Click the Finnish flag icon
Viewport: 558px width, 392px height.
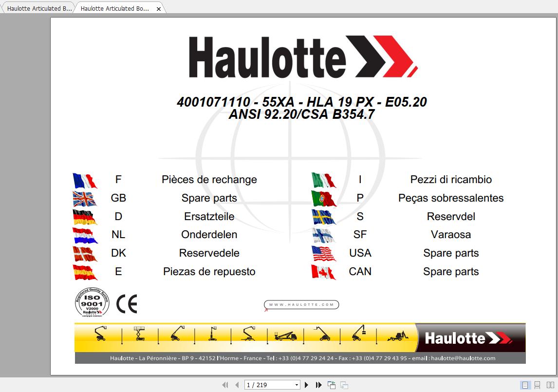coord(323,235)
